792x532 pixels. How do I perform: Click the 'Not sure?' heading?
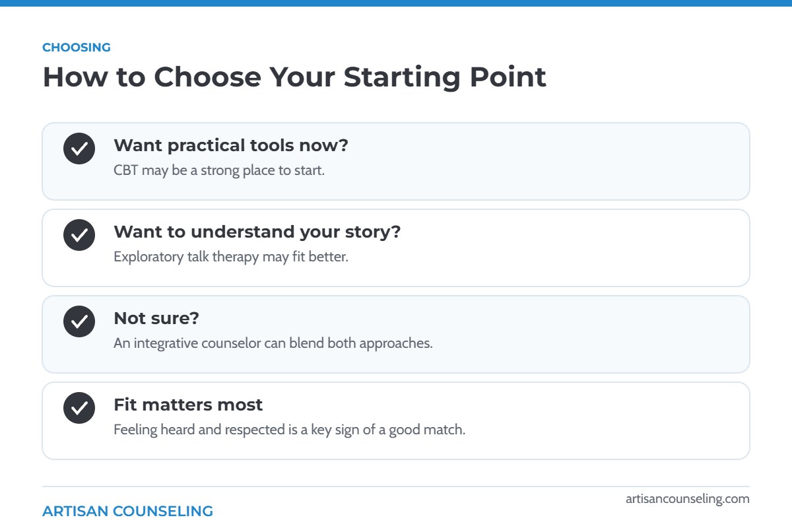(x=156, y=318)
